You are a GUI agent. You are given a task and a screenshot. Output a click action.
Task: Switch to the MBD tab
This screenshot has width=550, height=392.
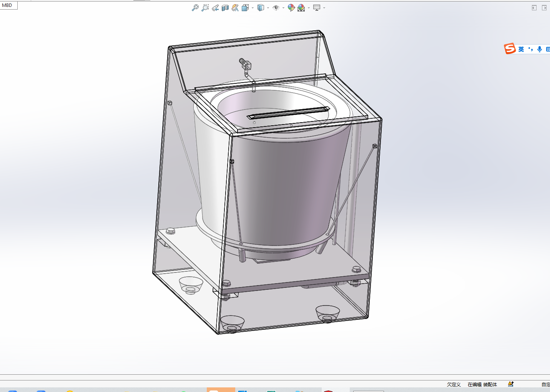pos(7,5)
